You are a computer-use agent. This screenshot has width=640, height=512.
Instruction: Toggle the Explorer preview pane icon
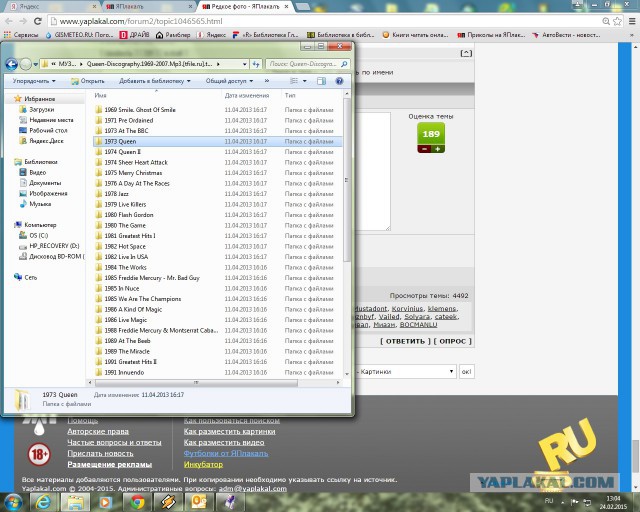tap(321, 81)
